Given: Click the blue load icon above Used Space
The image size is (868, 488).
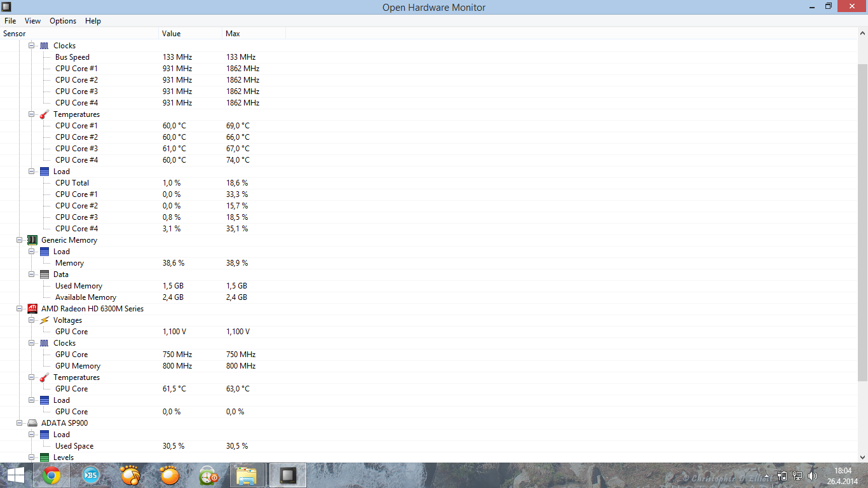Looking at the screenshot, I should 44,435.
